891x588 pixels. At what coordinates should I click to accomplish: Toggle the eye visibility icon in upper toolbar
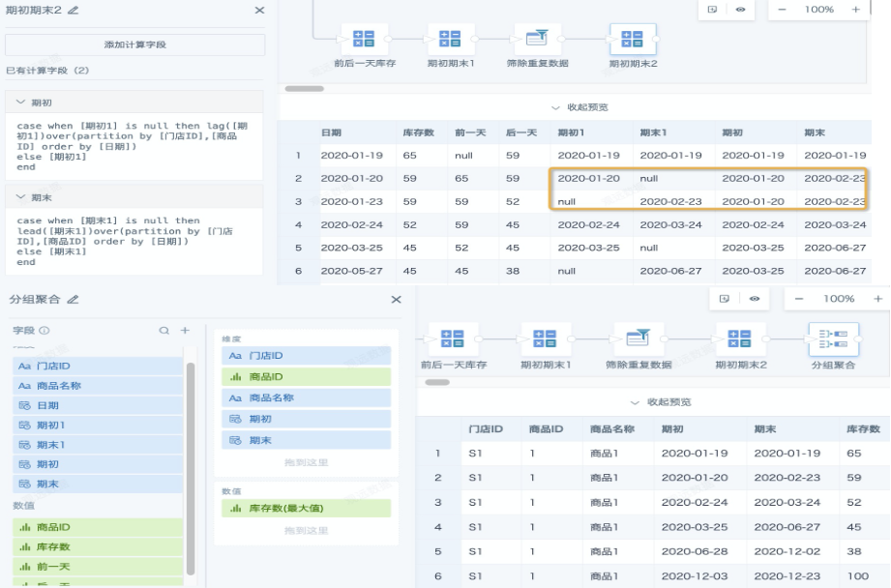click(x=740, y=9)
